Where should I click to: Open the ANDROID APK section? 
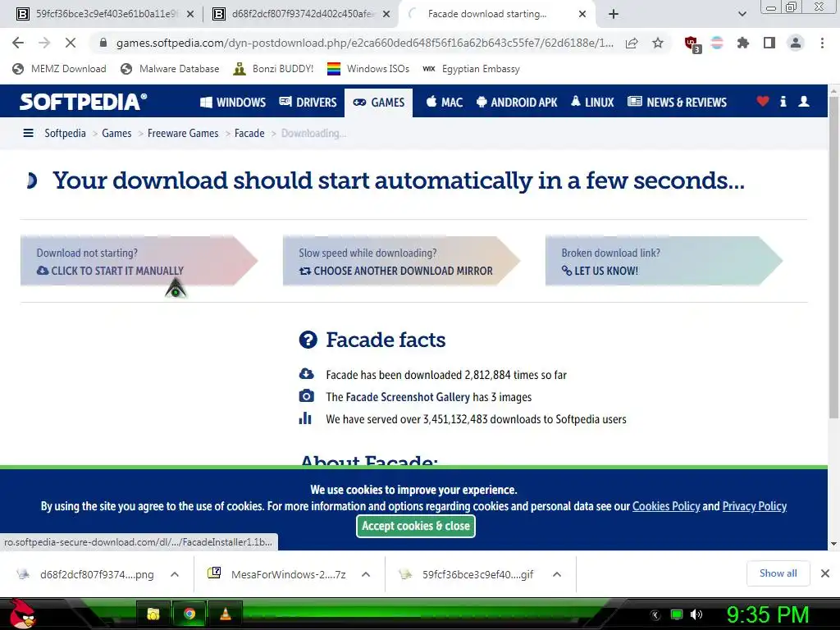(x=517, y=102)
